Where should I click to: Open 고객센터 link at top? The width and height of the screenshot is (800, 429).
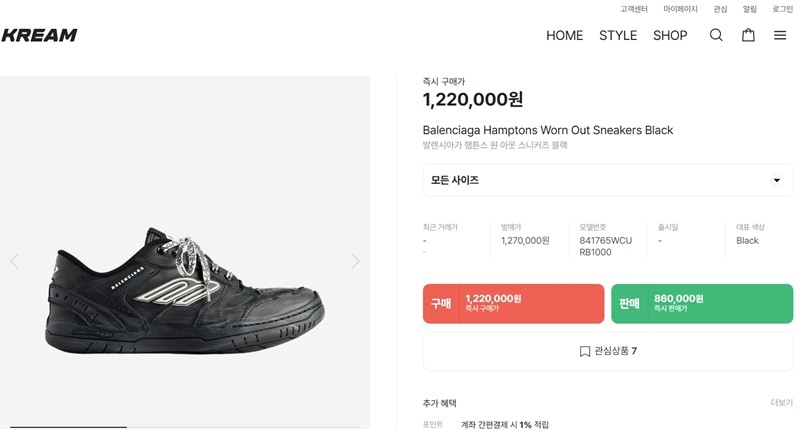(634, 9)
